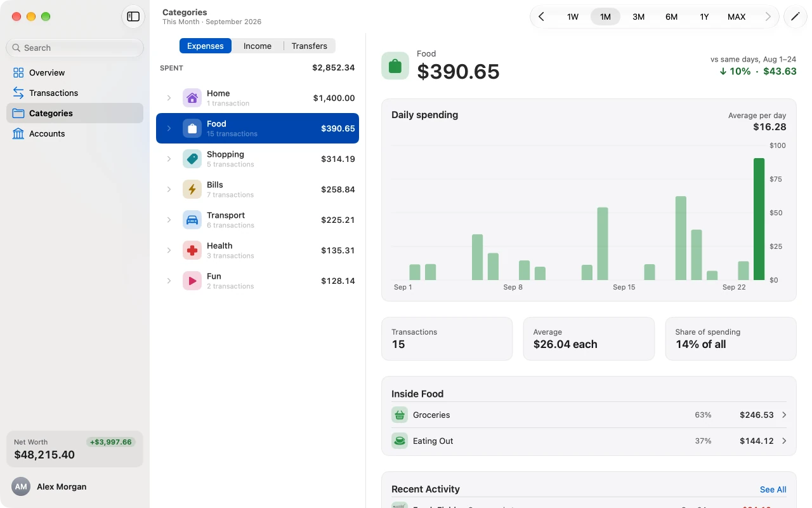The image size is (812, 508).
Task: Open Eating Out details via its right chevron
Action: 784,441
